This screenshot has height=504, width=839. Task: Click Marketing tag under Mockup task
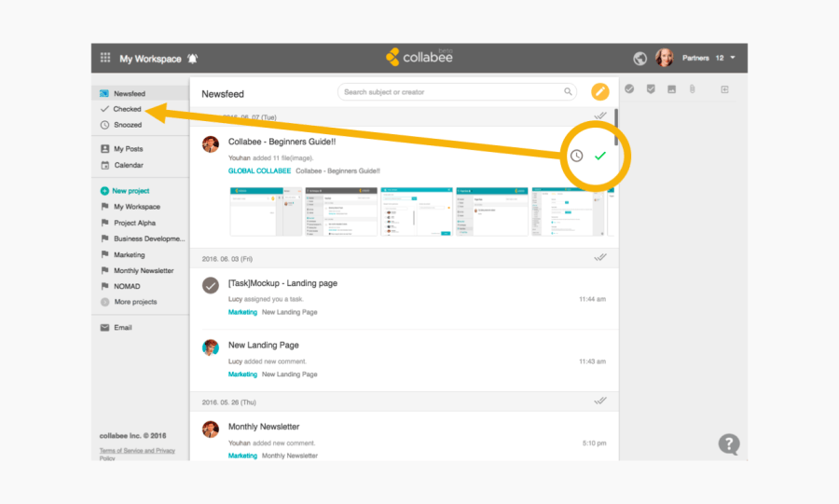pos(242,312)
